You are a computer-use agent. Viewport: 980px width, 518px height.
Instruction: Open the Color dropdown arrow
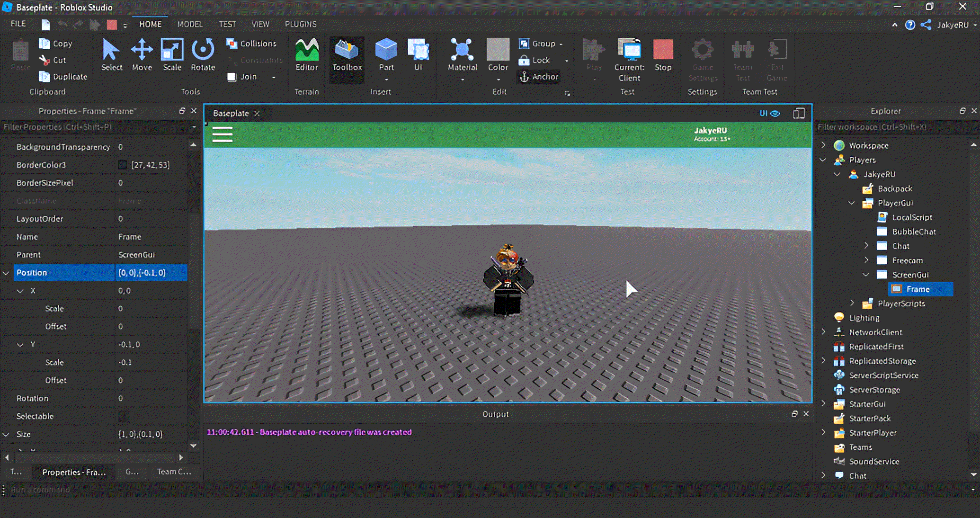[x=498, y=80]
